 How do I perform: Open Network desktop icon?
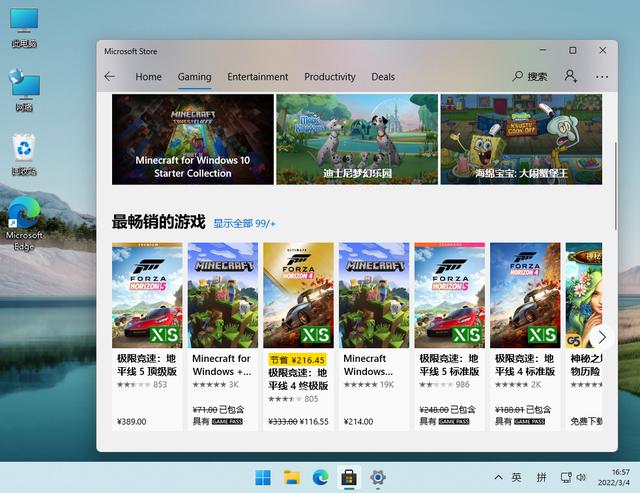click(x=24, y=90)
